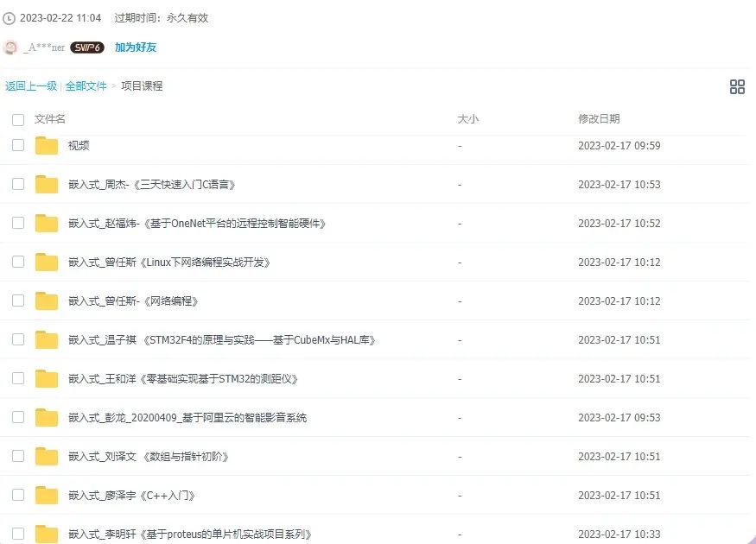
Task: Open 嵌入式_周杰-《三天快速入门C语言》
Action: (152, 185)
